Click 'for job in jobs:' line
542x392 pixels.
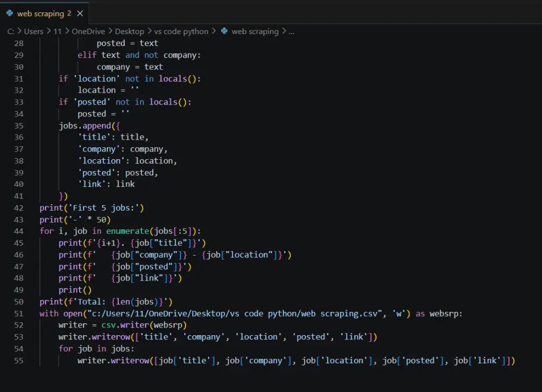tap(96, 349)
